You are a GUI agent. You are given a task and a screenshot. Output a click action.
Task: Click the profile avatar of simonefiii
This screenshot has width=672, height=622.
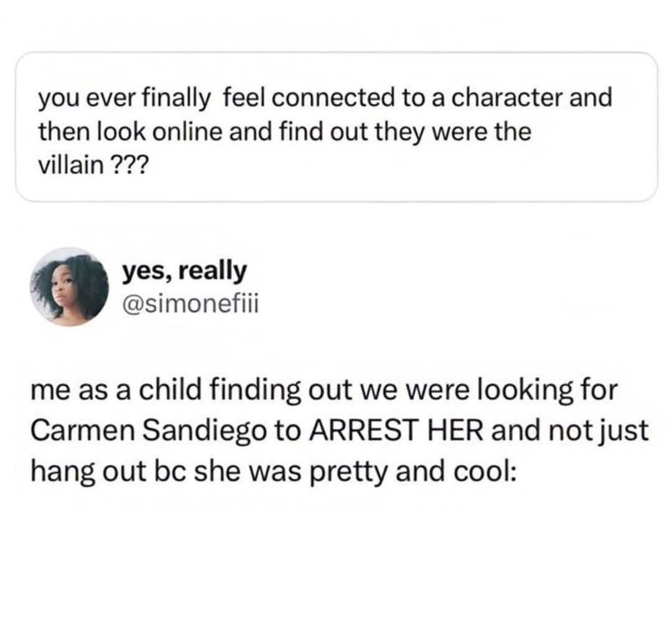click(69, 287)
